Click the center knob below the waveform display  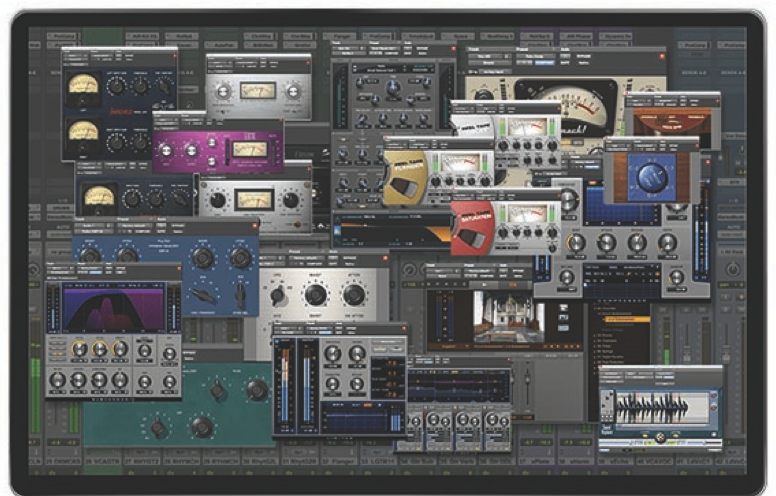click(x=660, y=438)
